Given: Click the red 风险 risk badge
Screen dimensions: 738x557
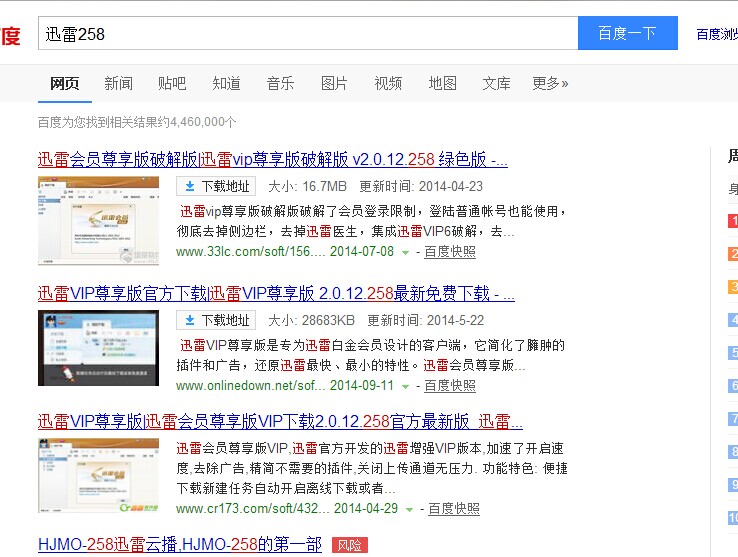Looking at the screenshot, I should click(x=350, y=545).
